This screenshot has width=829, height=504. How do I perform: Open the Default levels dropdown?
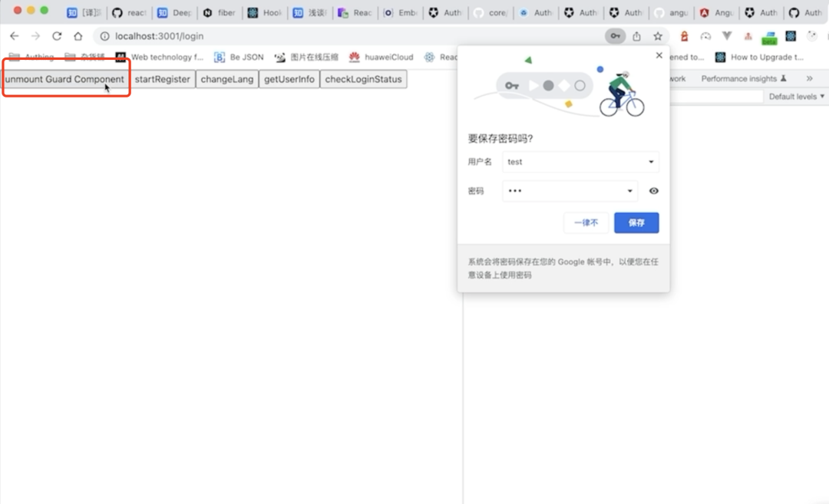796,96
